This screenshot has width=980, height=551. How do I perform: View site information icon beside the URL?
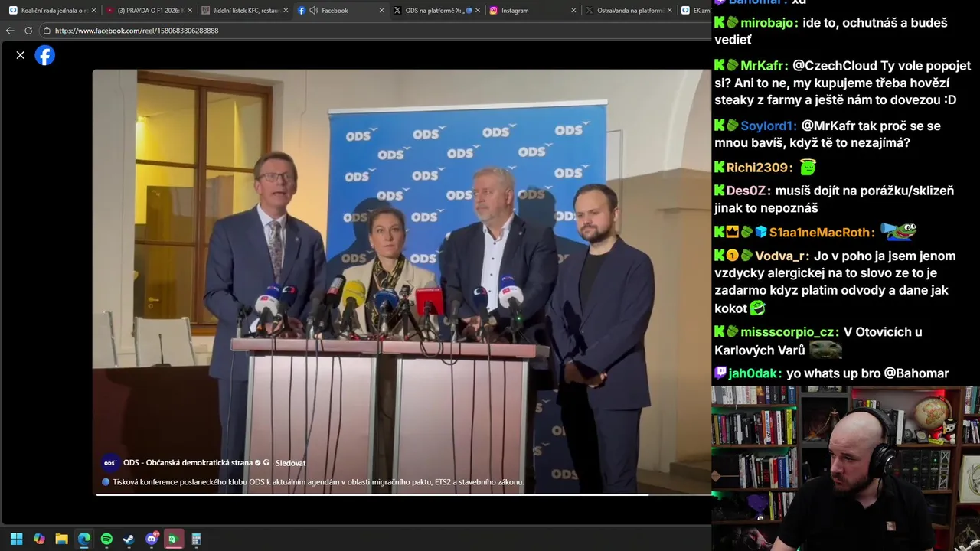(x=47, y=31)
